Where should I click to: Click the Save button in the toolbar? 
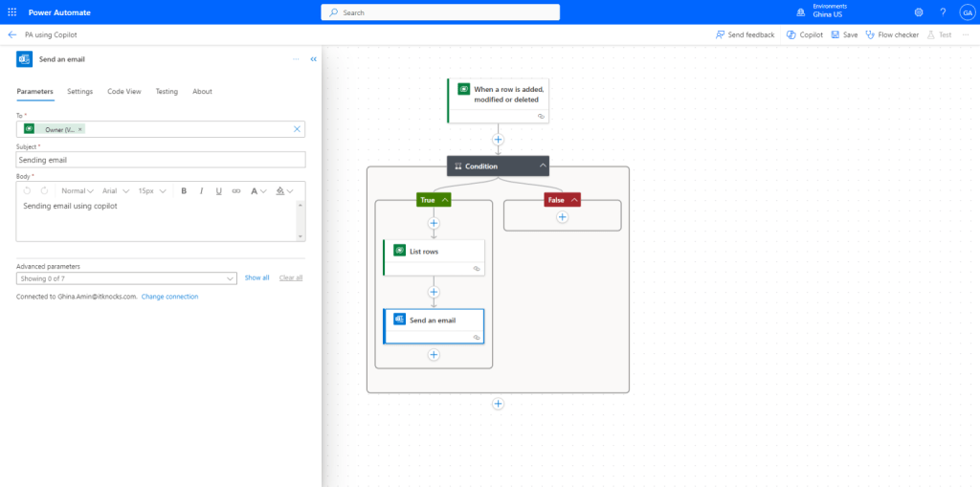(844, 34)
